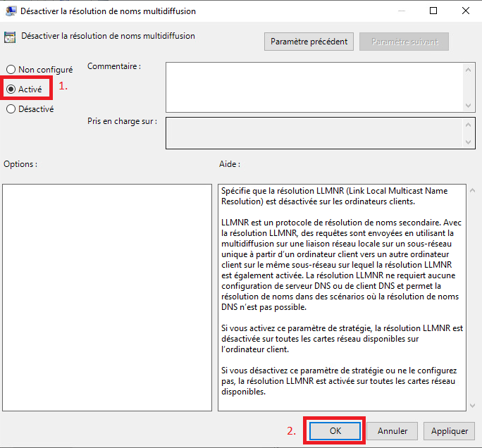Cancel changes with the Annuler button
482x448 pixels.
pyautogui.click(x=393, y=430)
